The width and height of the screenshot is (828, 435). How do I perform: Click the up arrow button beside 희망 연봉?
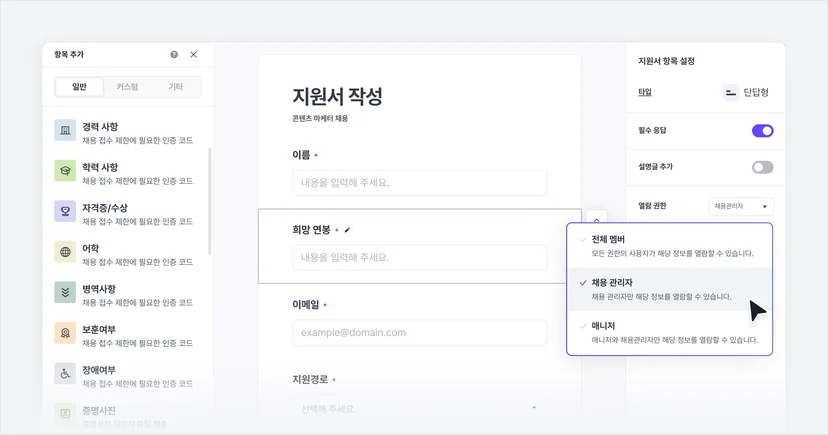pyautogui.click(x=596, y=219)
